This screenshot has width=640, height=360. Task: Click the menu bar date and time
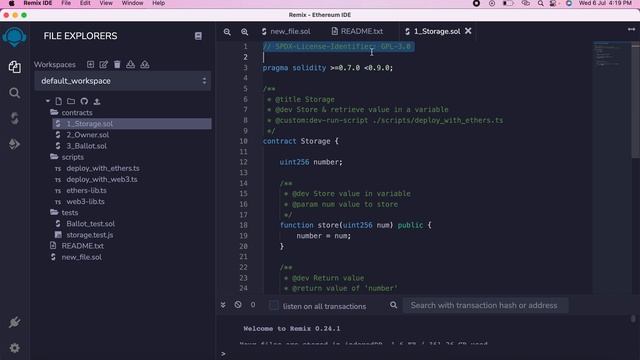605,3
